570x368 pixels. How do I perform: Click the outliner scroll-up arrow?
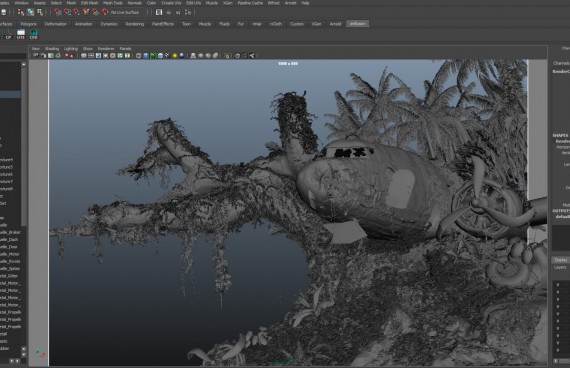click(x=24, y=64)
